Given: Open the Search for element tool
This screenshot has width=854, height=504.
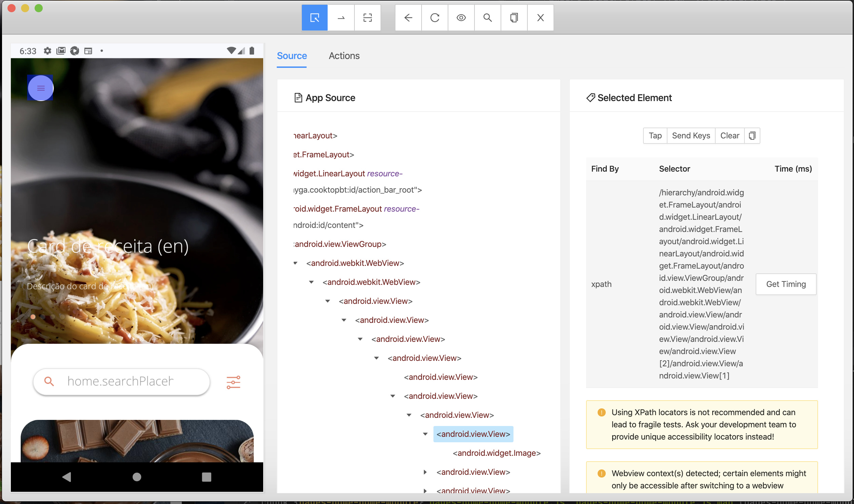Looking at the screenshot, I should click(x=487, y=18).
